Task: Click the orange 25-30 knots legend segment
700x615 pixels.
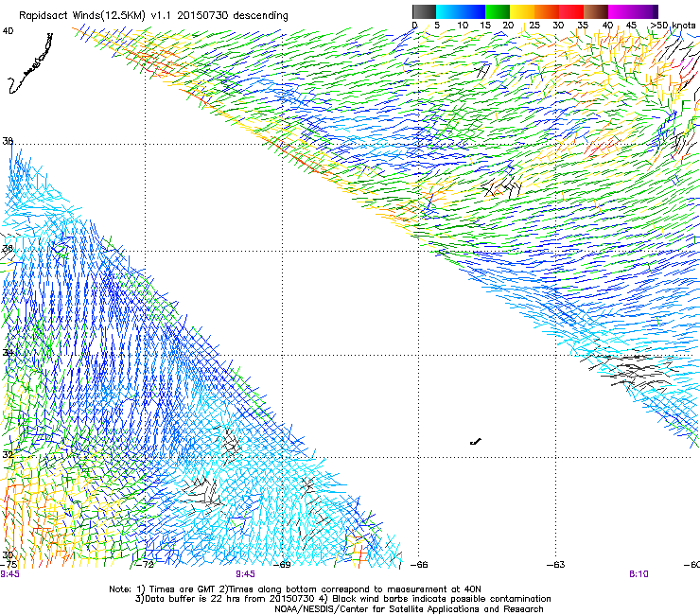Action: coord(547,11)
